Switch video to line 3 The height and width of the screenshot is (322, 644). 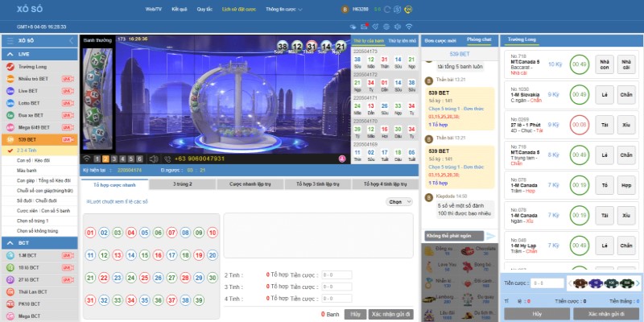pos(114,159)
